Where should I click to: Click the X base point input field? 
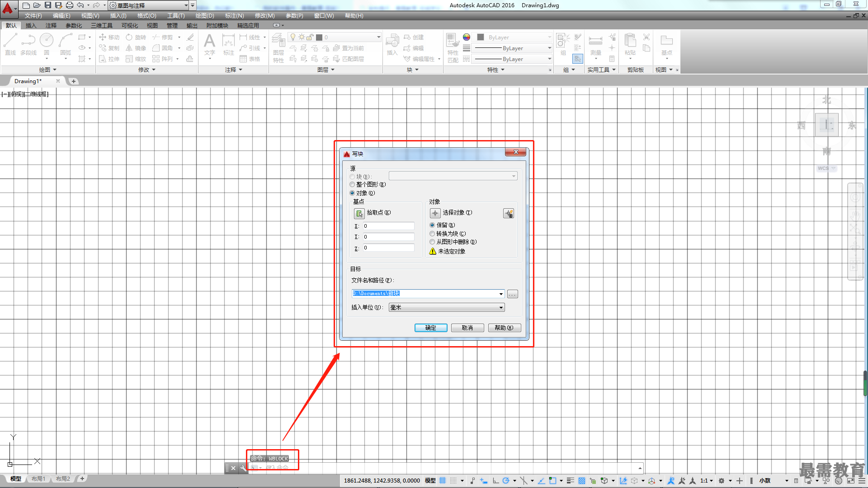pos(388,226)
